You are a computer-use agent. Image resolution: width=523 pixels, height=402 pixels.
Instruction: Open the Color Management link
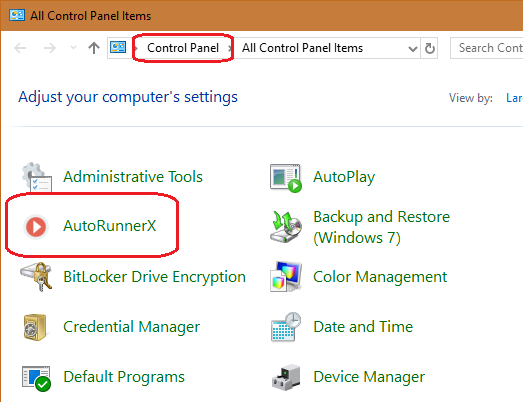[380, 277]
